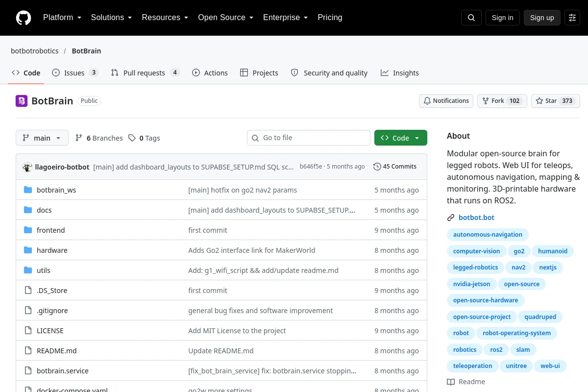
Task: Click the llagoeiro-botbot author avatar
Action: tap(27, 167)
